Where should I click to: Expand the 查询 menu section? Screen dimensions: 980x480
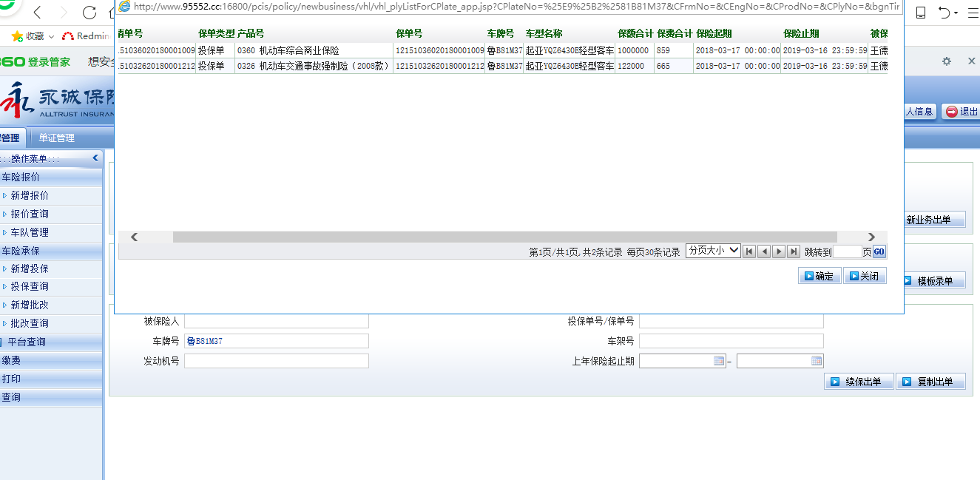coord(51,397)
